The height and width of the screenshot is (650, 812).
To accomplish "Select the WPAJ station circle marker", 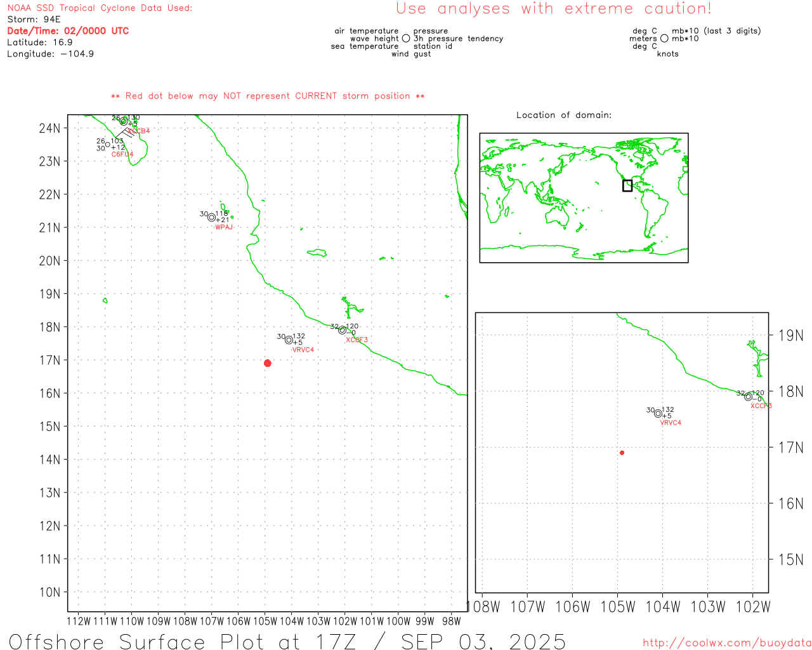I will coord(211,217).
